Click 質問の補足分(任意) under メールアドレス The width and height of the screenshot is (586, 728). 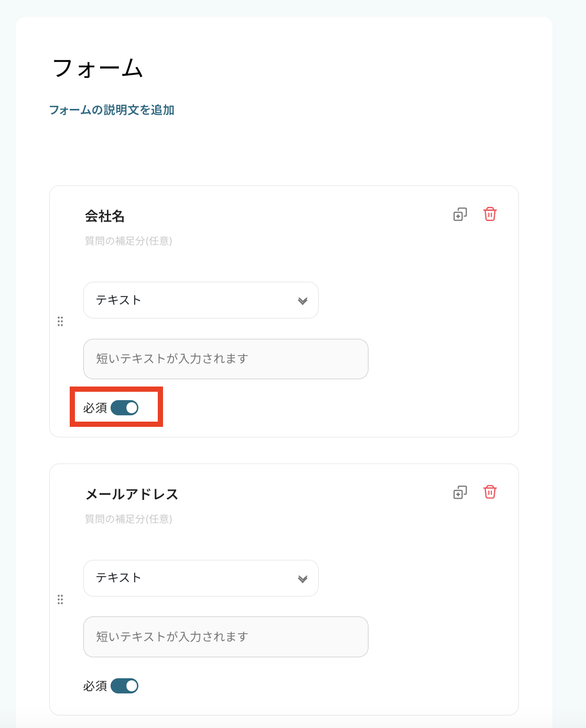tap(128, 519)
